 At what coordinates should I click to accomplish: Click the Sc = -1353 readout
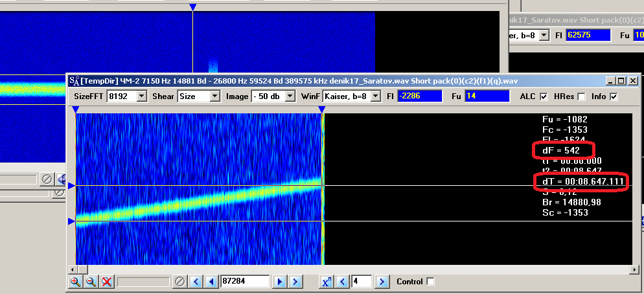(x=565, y=212)
